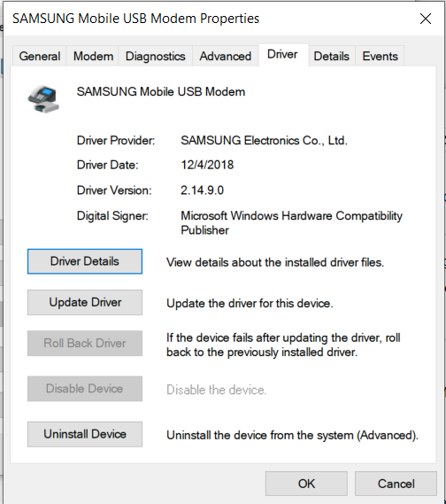Click the Roll Back Driver button
This screenshot has width=446, height=504.
[85, 344]
